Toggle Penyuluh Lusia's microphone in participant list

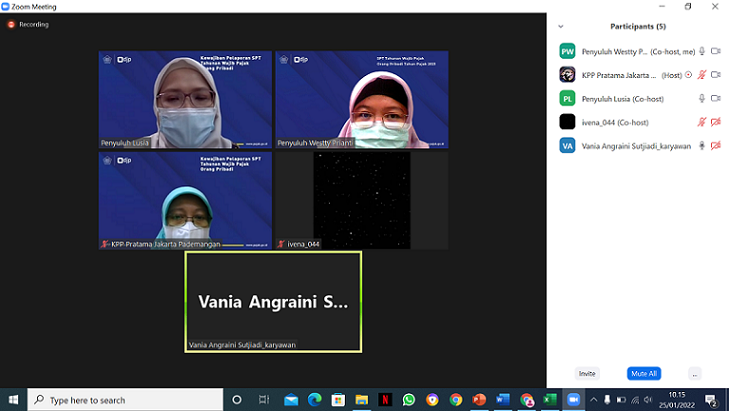point(702,98)
